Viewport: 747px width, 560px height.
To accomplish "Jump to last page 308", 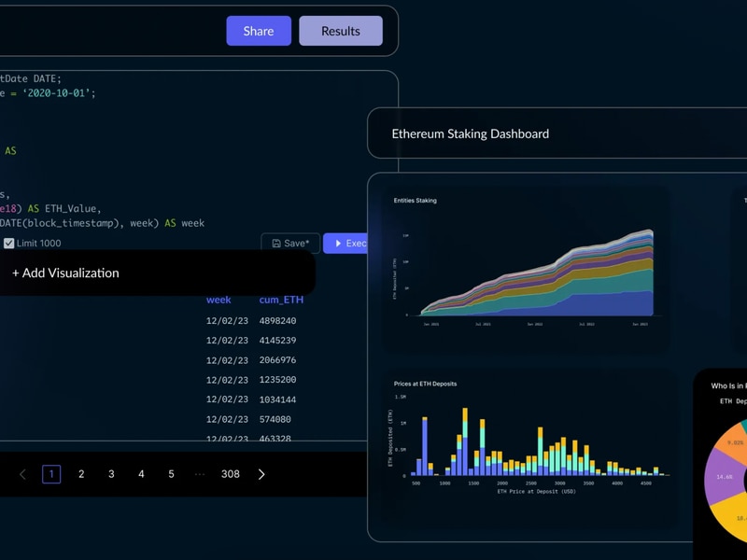I will [230, 474].
